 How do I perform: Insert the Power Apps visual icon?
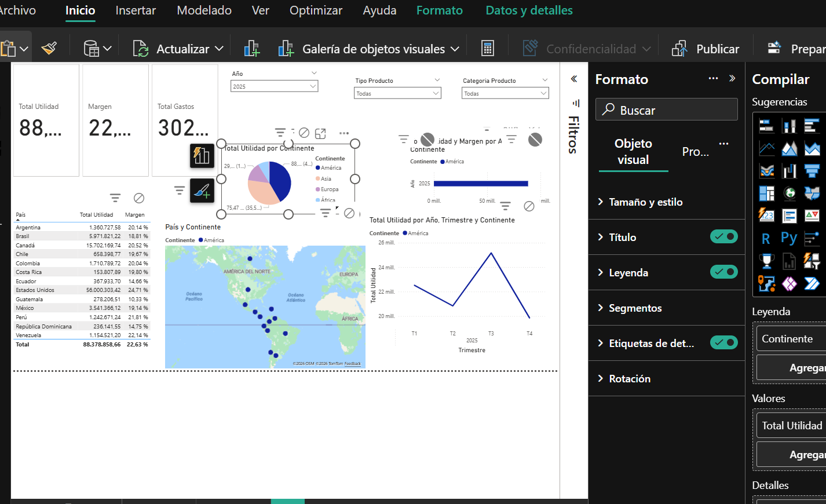789,284
